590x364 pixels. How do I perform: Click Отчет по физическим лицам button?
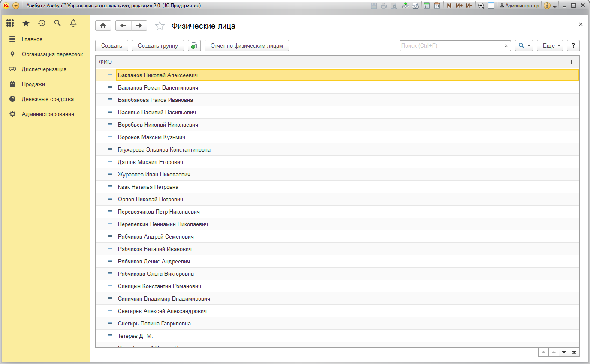click(x=247, y=46)
